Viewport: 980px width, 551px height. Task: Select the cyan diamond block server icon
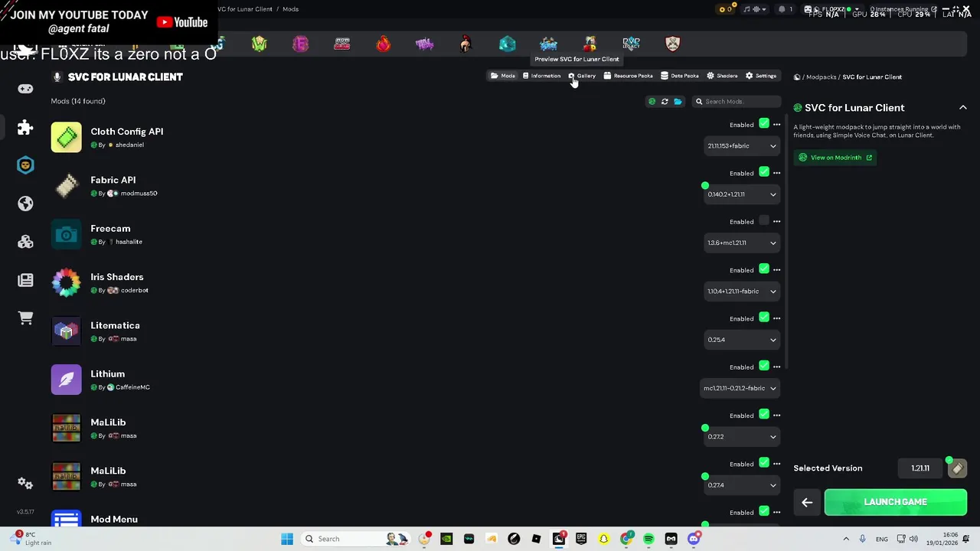click(x=507, y=44)
